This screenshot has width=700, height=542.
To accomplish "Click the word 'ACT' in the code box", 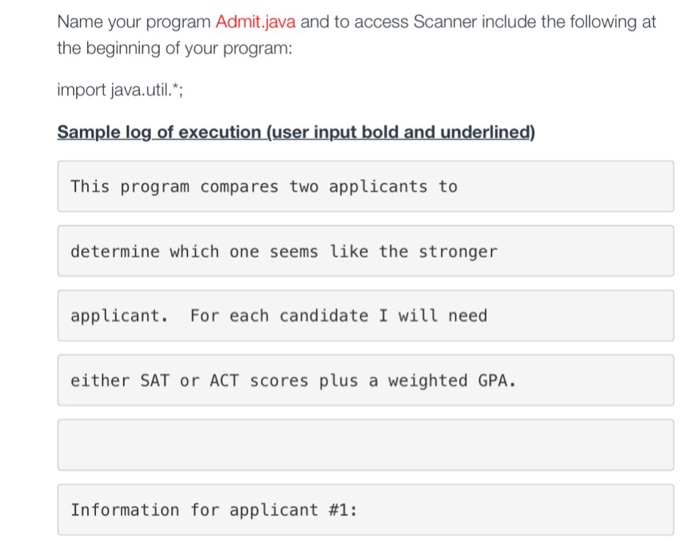I will click(225, 380).
